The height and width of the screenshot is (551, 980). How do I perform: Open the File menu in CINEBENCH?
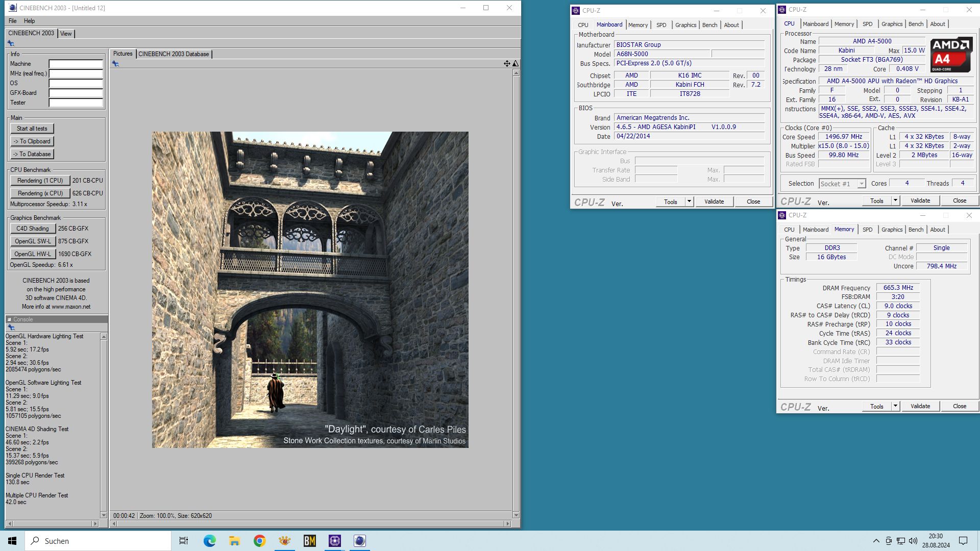(x=13, y=21)
